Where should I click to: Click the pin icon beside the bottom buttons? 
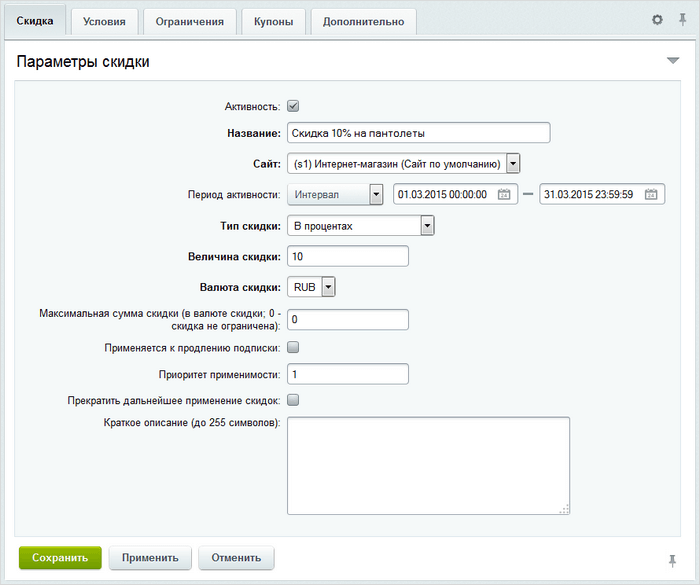point(672,558)
